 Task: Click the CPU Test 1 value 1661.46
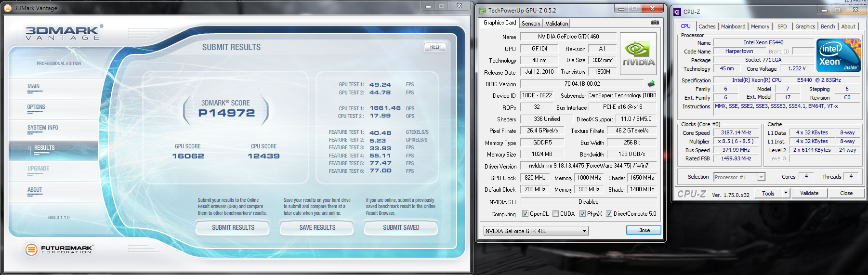click(x=385, y=108)
